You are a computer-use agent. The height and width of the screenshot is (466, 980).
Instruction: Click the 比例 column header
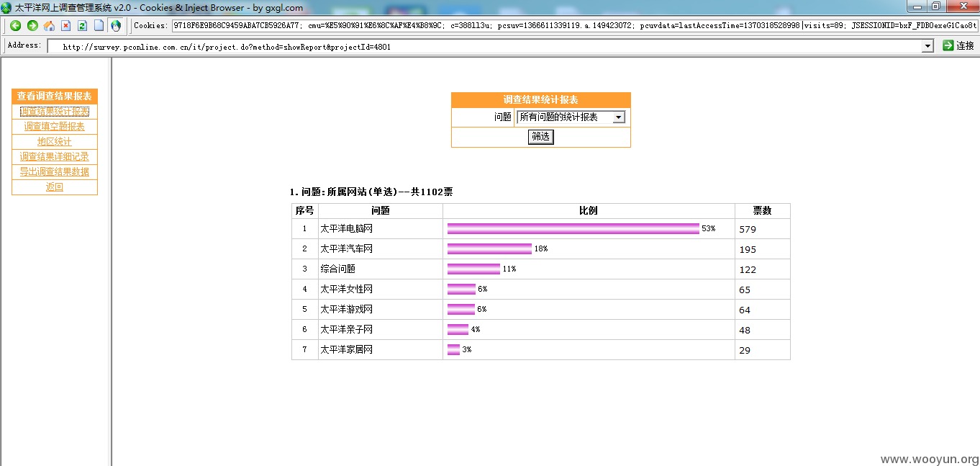[589, 211]
